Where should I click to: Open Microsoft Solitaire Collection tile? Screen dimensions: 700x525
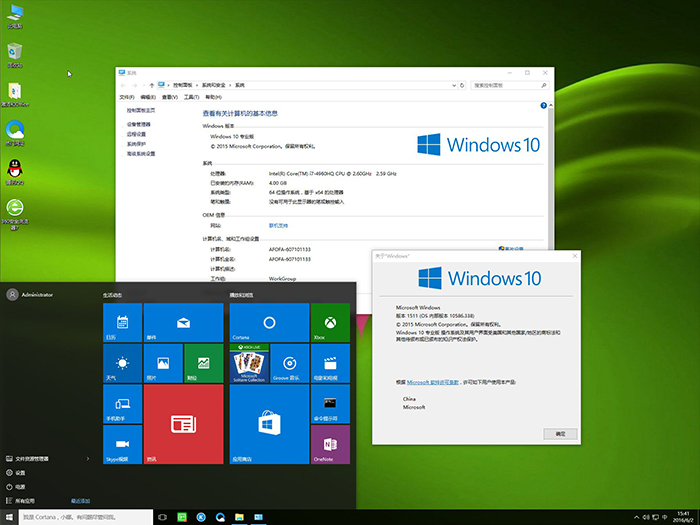click(248, 364)
